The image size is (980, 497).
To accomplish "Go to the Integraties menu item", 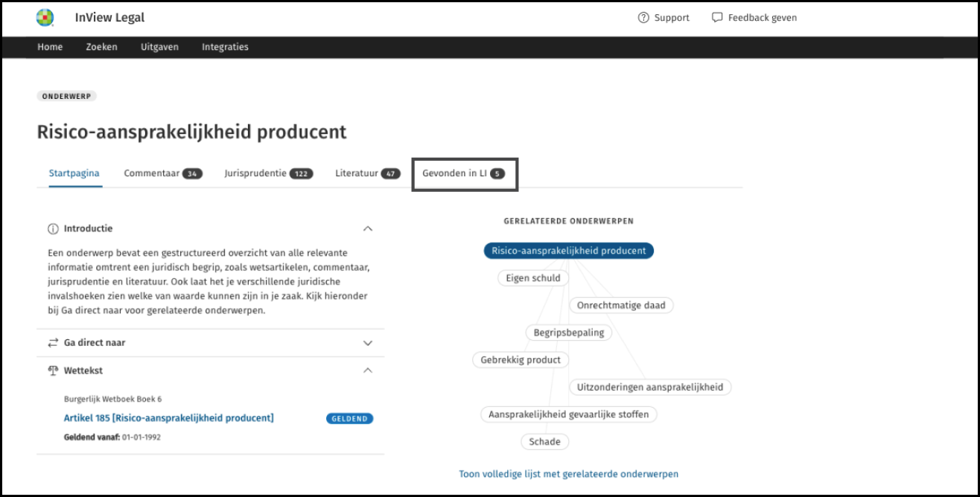I will point(225,47).
